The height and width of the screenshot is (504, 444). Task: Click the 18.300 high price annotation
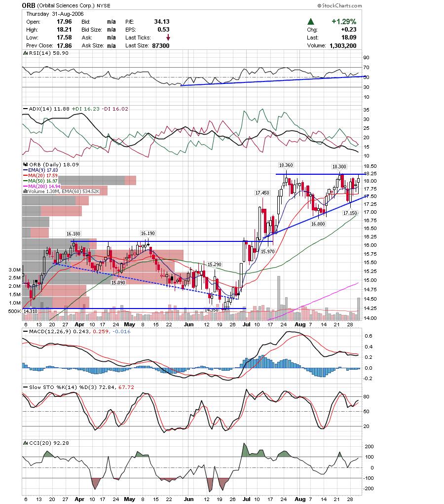[x=339, y=166]
